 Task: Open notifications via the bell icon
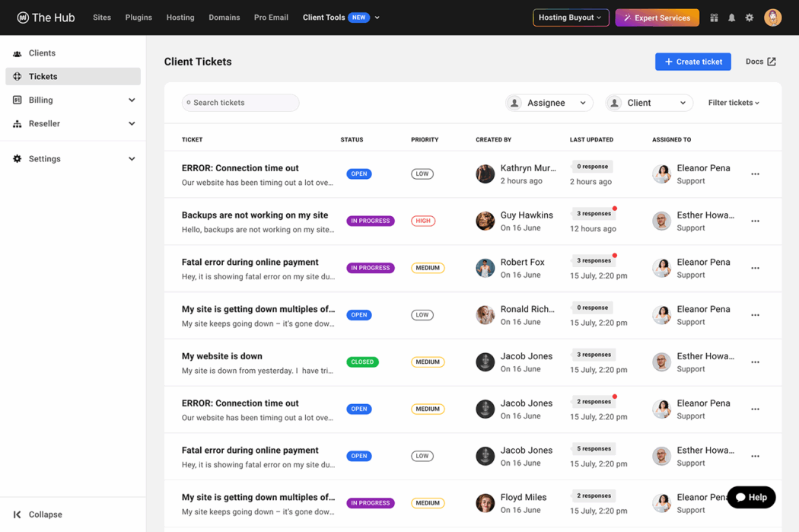(731, 17)
